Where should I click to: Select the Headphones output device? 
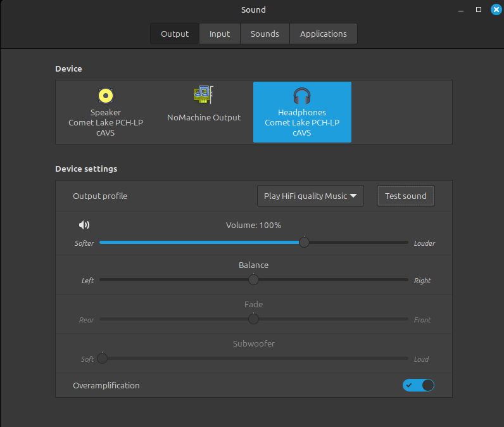tap(302, 112)
